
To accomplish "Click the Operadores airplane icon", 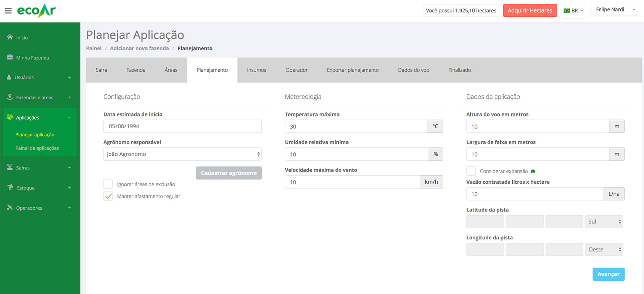I will [x=10, y=207].
